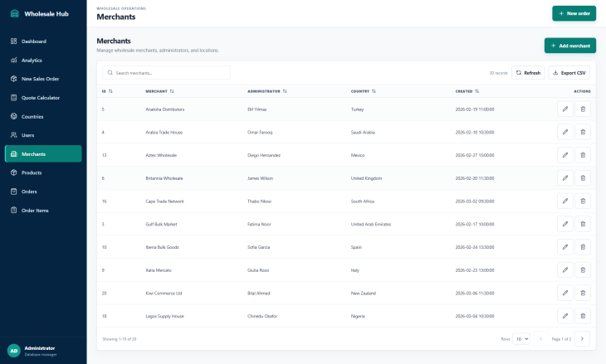Click the 'Saudi Arabia' country cell

363,133
